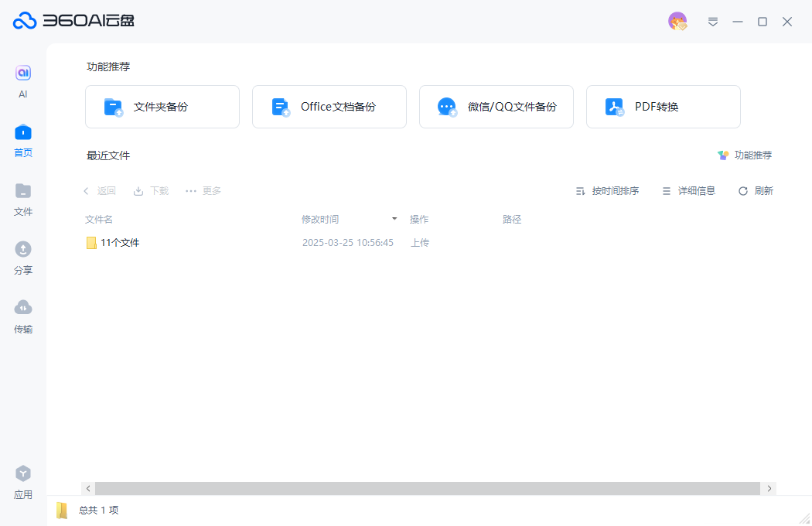
Task: Open the 修改时间 sort dropdown arrow
Action: click(394, 219)
